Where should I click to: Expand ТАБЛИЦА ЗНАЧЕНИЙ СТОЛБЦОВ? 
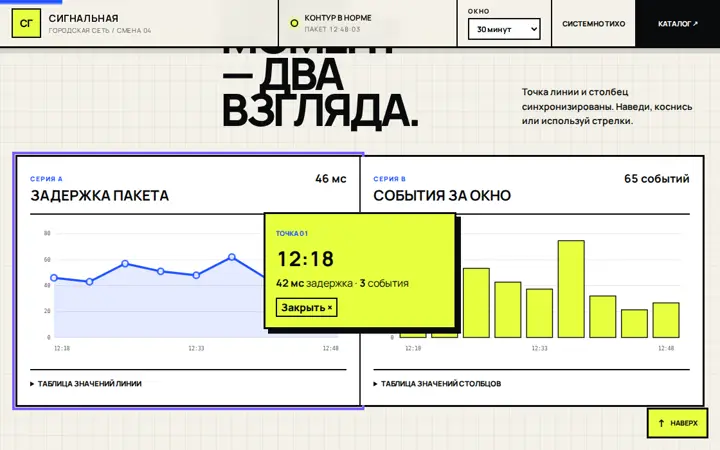point(437,383)
